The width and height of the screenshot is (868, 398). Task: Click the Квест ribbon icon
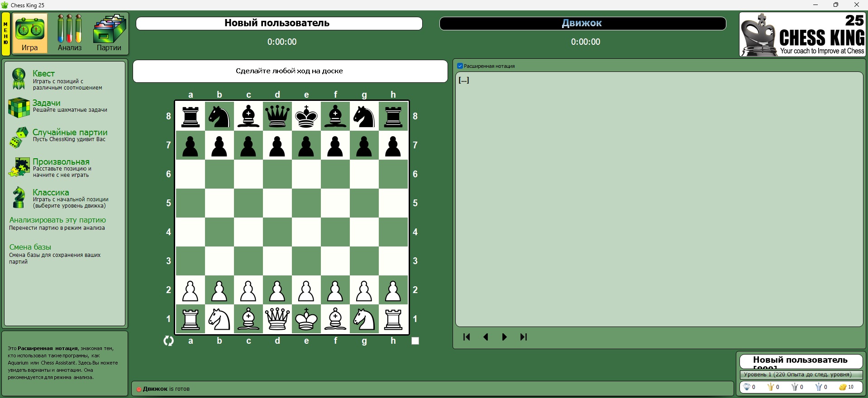click(19, 79)
